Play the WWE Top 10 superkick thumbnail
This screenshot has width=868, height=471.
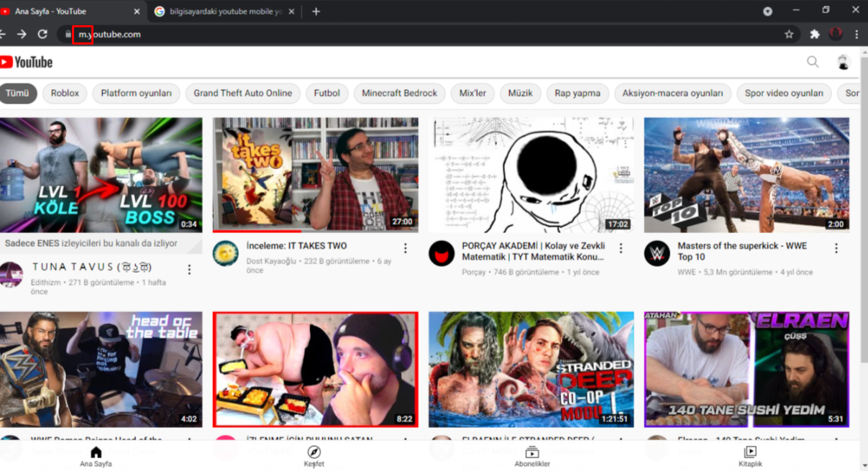[746, 175]
